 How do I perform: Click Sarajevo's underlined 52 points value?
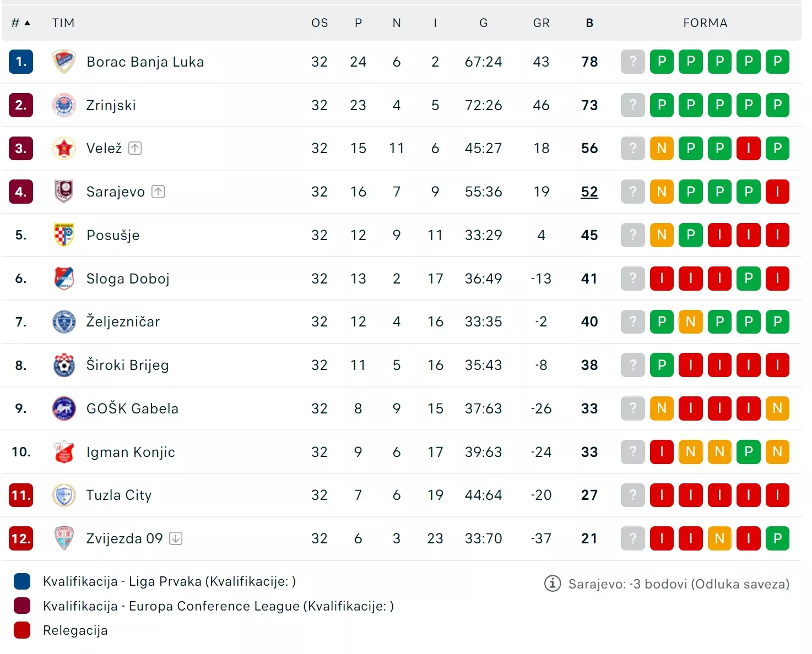589,192
